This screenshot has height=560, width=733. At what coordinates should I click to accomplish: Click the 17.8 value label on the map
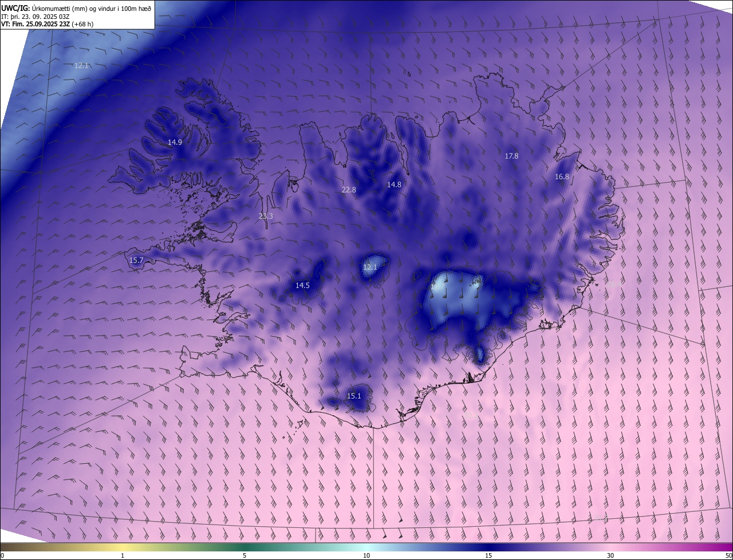pos(511,156)
